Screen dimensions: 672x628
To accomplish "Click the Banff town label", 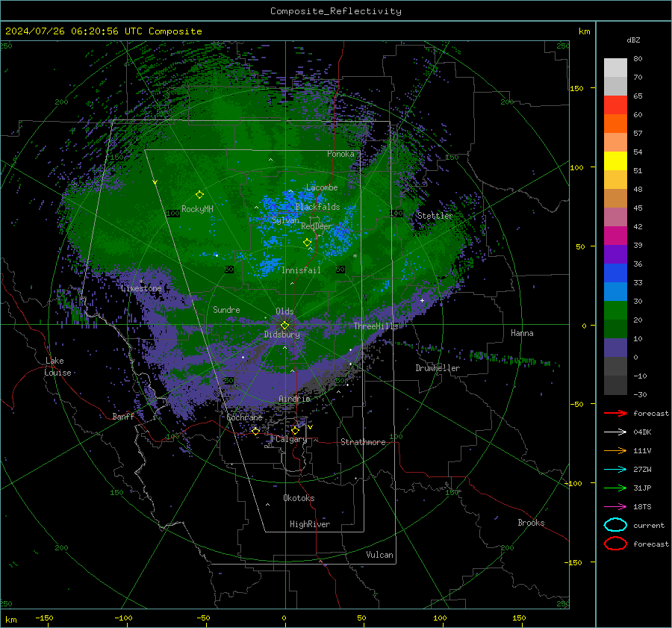I will click(123, 416).
